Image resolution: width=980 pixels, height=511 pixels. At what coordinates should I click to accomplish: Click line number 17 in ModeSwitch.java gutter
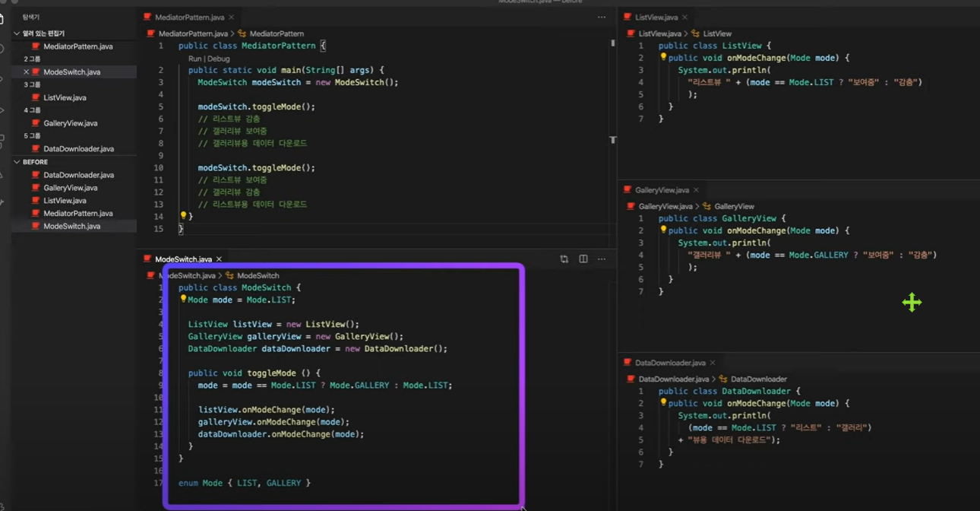(x=158, y=483)
